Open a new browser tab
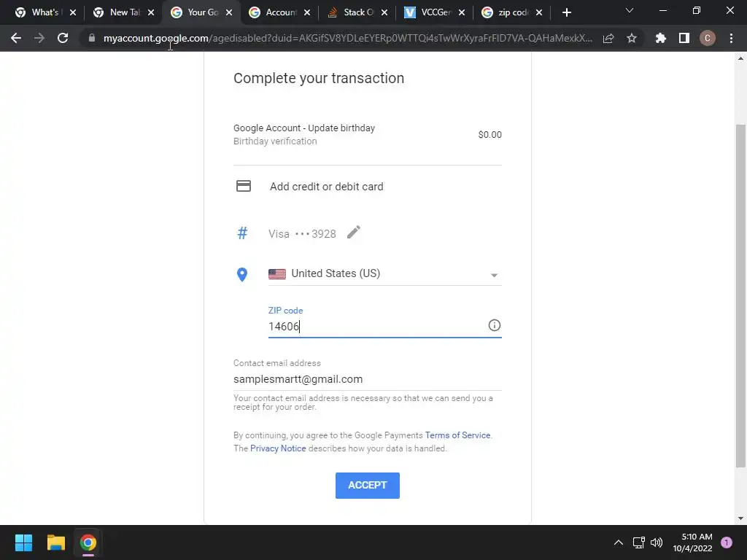The image size is (747, 560). (566, 12)
